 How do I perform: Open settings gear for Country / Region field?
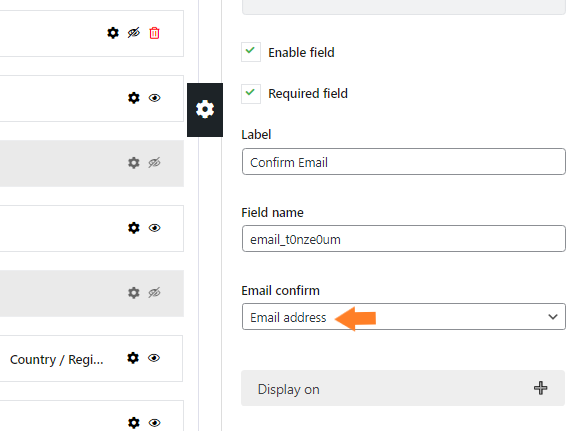[133, 358]
